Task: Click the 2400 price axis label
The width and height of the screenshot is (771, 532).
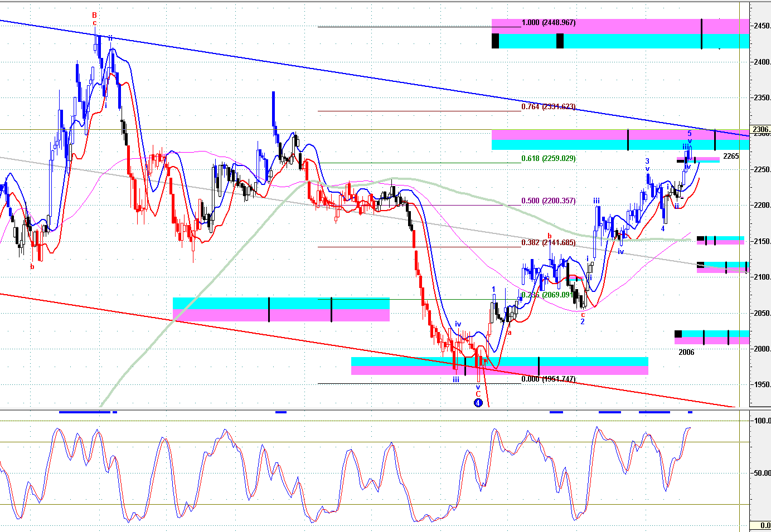Action: (762, 62)
